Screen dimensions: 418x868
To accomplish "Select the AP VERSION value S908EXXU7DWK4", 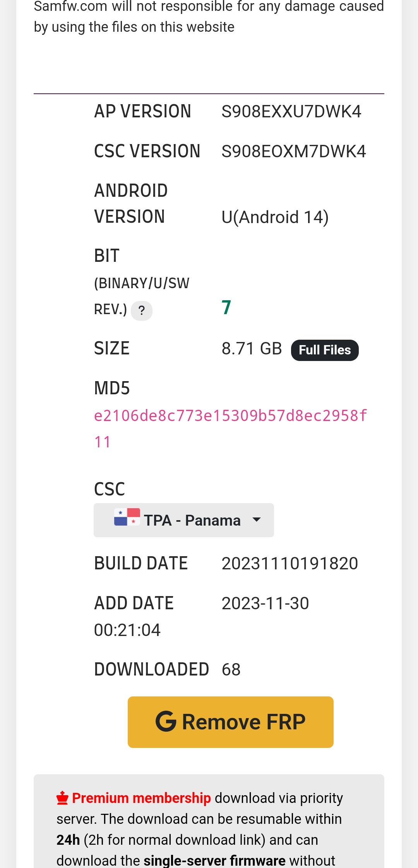I will coord(292,111).
